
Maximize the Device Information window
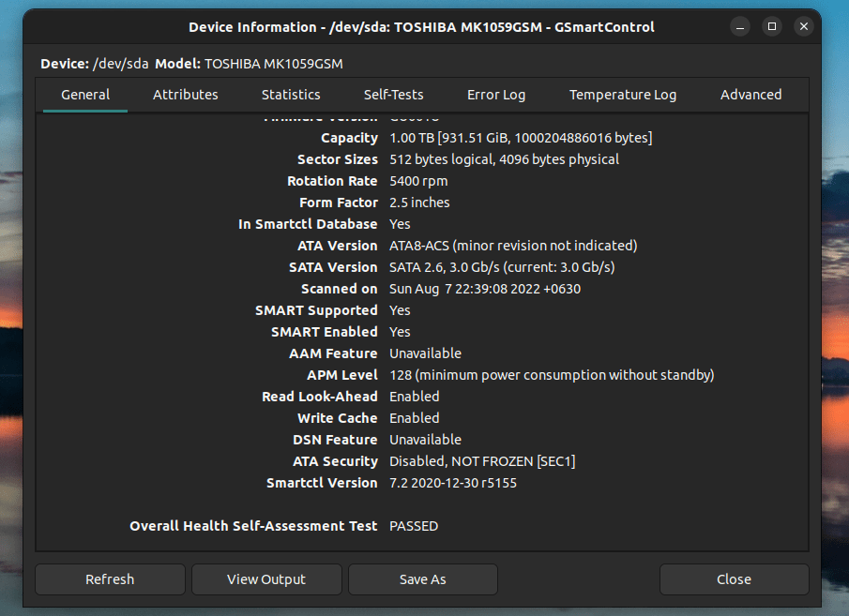coord(772,27)
